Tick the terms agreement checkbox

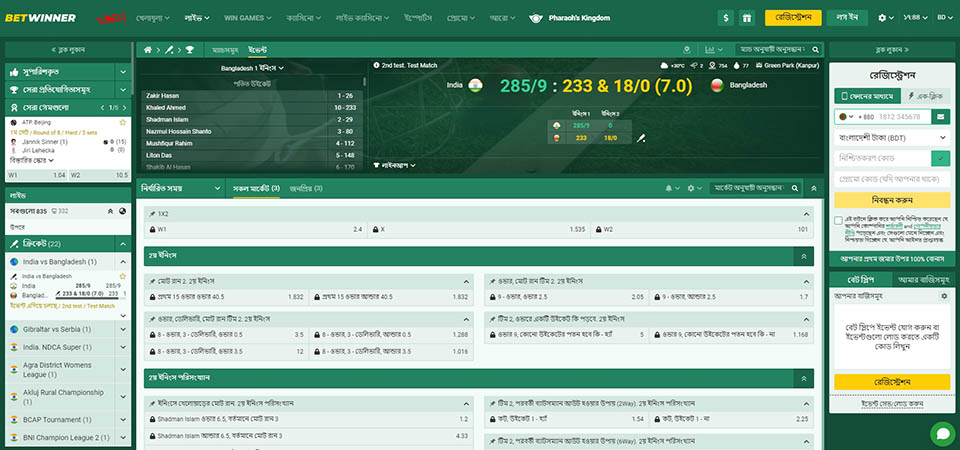(838, 220)
